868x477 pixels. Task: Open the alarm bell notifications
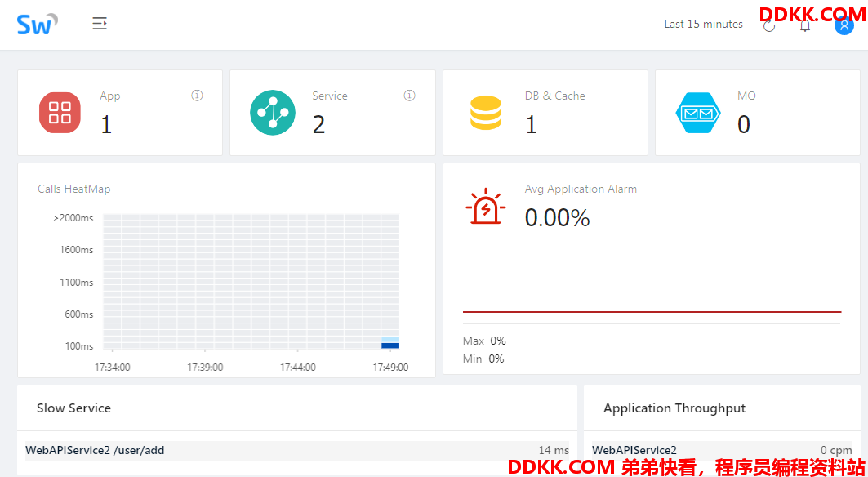(x=805, y=25)
